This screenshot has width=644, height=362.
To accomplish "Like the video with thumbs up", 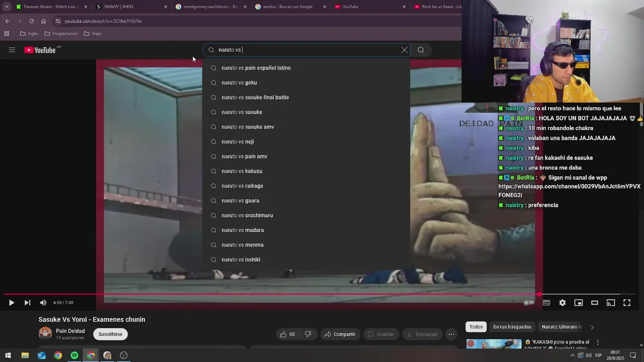I will 287,334.
